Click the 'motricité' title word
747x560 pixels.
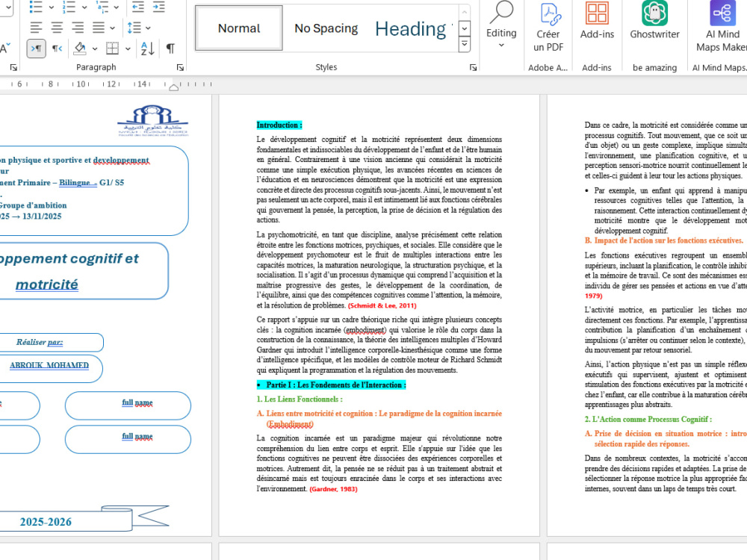[46, 284]
